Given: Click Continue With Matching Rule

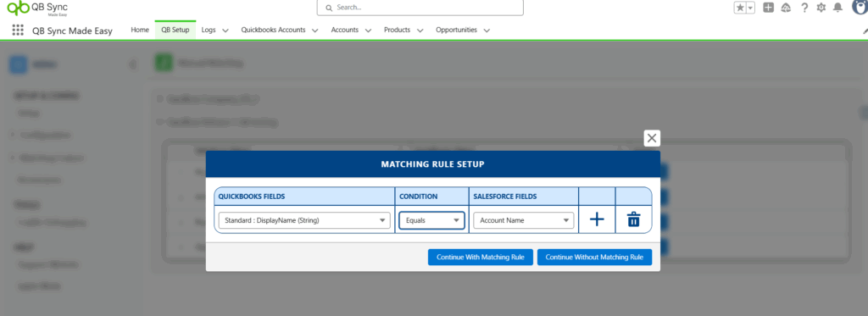Looking at the screenshot, I should click(x=481, y=258).
